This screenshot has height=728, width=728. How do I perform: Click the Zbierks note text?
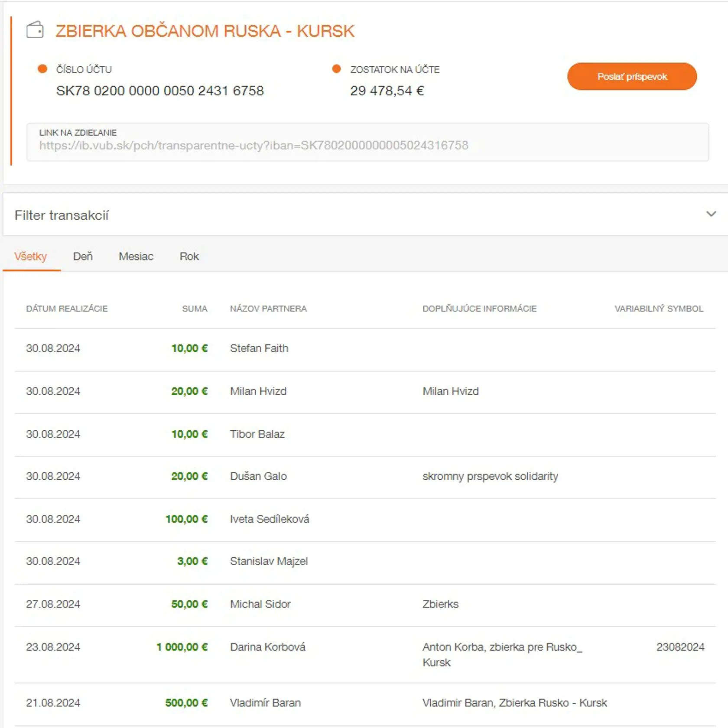(x=440, y=604)
